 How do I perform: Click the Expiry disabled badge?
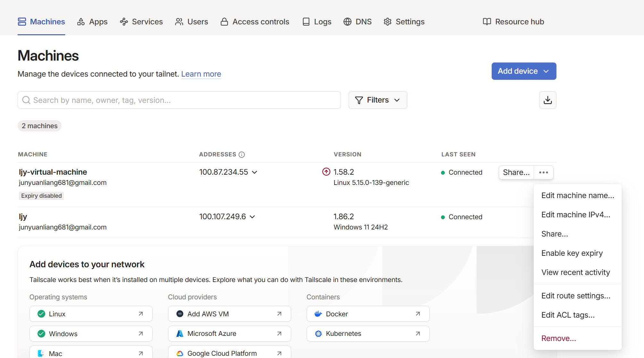point(41,196)
